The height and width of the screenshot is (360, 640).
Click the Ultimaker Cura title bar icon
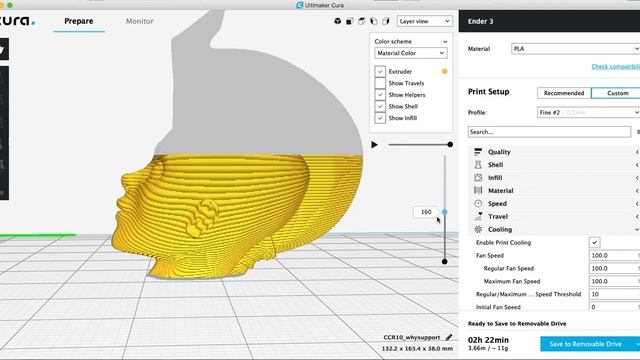tap(300, 5)
